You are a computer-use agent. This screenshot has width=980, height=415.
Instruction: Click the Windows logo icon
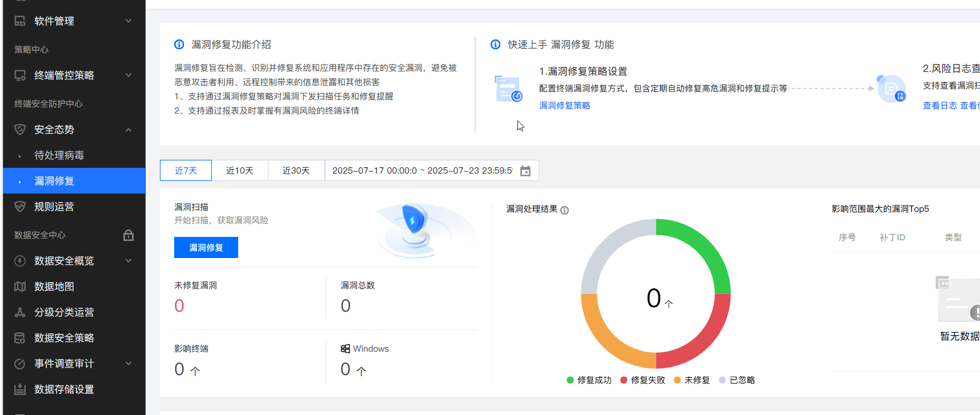pos(346,349)
